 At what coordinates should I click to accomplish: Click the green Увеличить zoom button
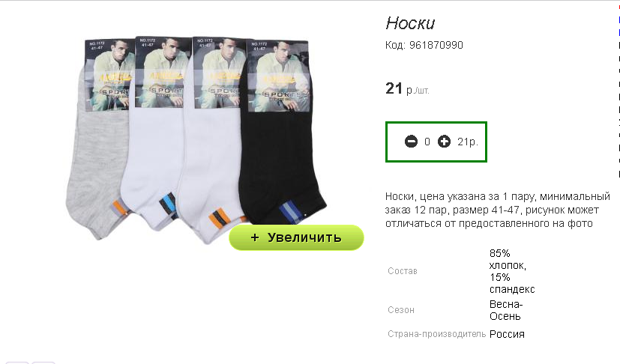(296, 237)
